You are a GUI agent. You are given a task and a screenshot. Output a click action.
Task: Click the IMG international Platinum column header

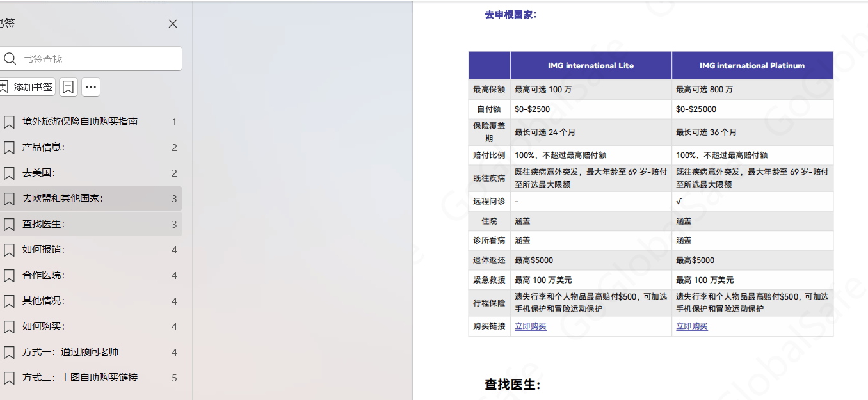(x=752, y=65)
